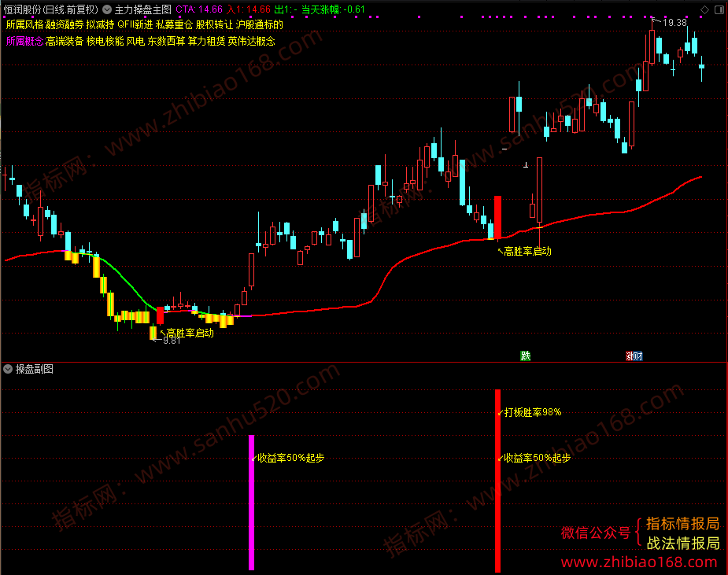
Task: Click the 当天涨幅: -0.61 value
Action: tap(334, 9)
